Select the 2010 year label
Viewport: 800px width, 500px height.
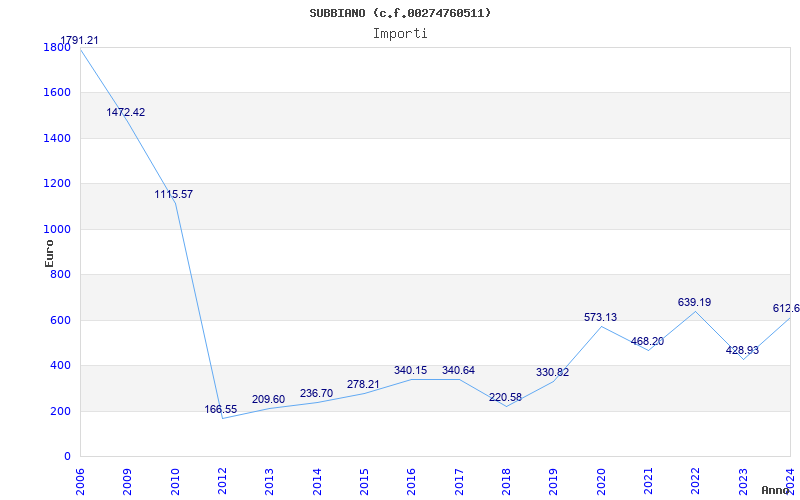coord(175,482)
